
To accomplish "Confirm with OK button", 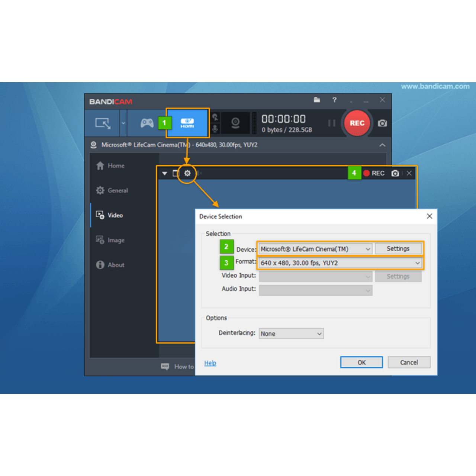I will tap(361, 362).
